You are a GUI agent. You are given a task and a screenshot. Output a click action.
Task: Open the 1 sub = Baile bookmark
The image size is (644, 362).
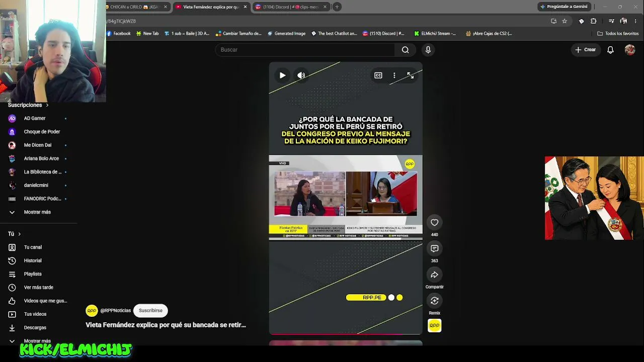[x=187, y=34]
